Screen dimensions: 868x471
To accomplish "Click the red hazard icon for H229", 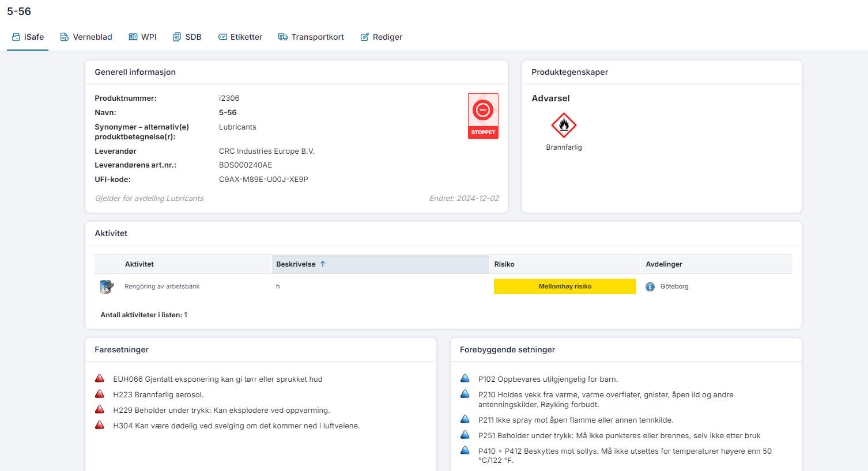I will click(100, 410).
